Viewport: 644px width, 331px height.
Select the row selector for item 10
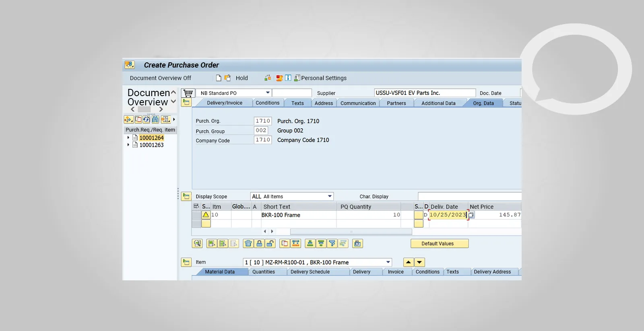[x=196, y=215]
